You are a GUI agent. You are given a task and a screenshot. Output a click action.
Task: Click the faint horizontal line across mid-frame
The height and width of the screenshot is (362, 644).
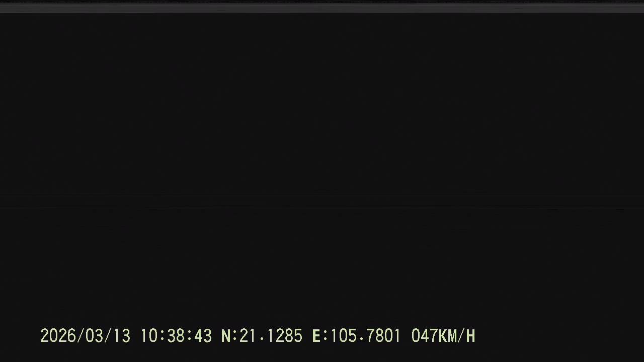click(x=322, y=208)
